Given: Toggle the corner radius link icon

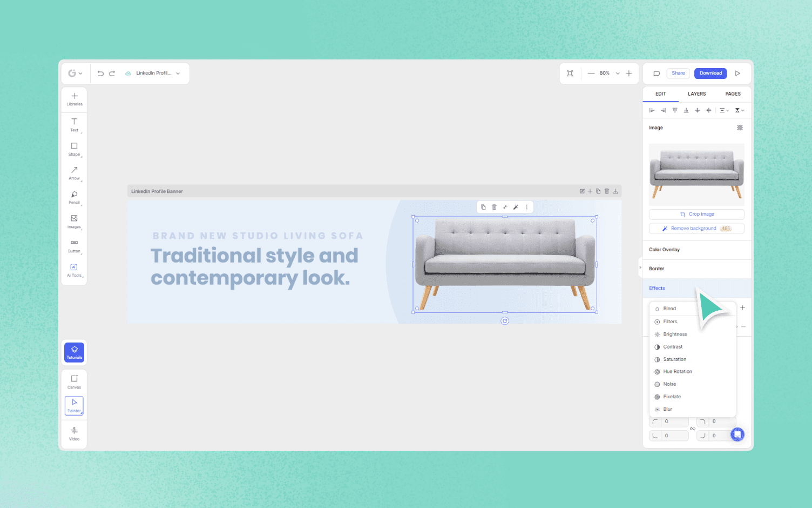Looking at the screenshot, I should pos(693,429).
